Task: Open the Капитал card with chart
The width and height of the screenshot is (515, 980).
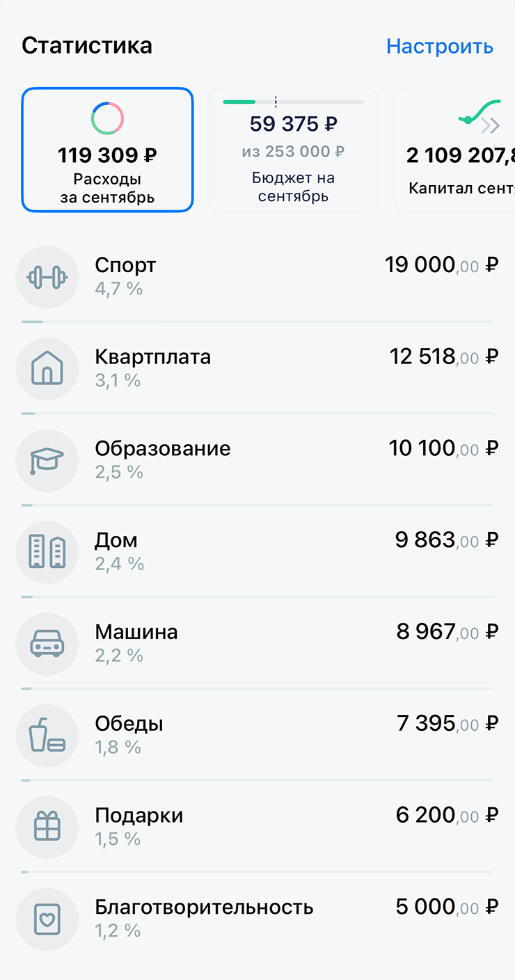Action: [457, 150]
